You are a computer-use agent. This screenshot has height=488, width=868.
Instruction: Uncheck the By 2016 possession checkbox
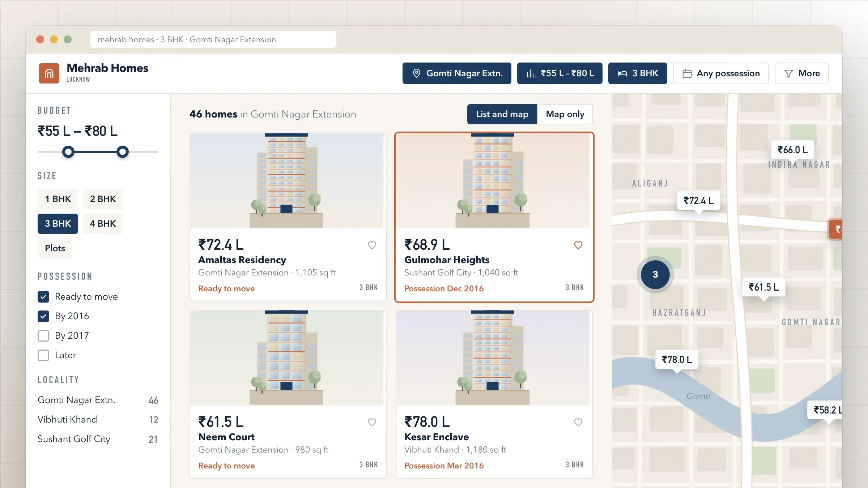pos(43,316)
